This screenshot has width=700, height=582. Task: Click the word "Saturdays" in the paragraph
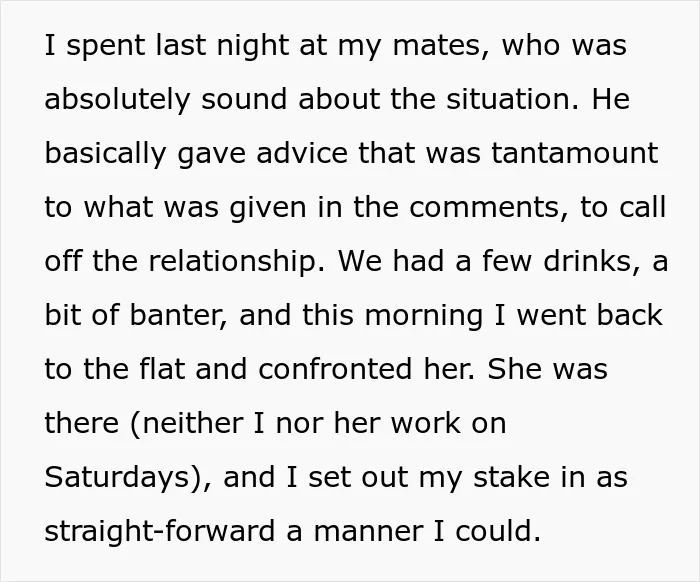coord(117,477)
